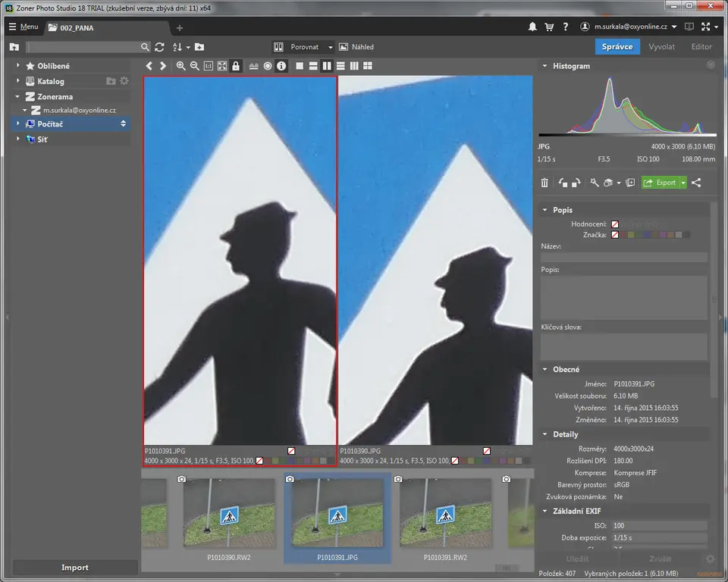Image resolution: width=728 pixels, height=582 pixels.
Task: Click the magic wand quick-fix icon
Action: tap(595, 183)
